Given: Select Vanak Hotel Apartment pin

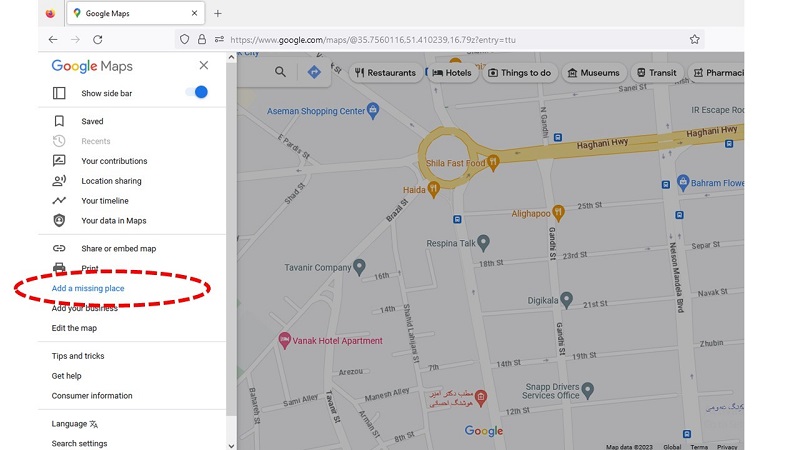Looking at the screenshot, I should [x=284, y=340].
